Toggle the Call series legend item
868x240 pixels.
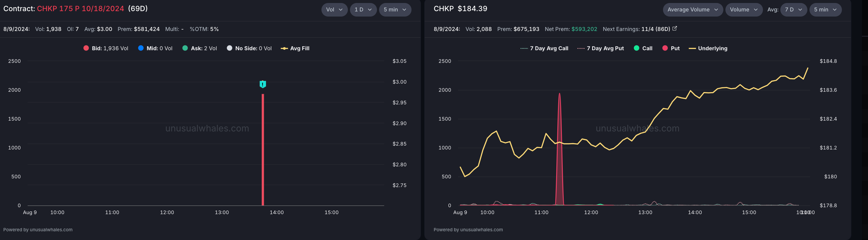[x=643, y=48]
